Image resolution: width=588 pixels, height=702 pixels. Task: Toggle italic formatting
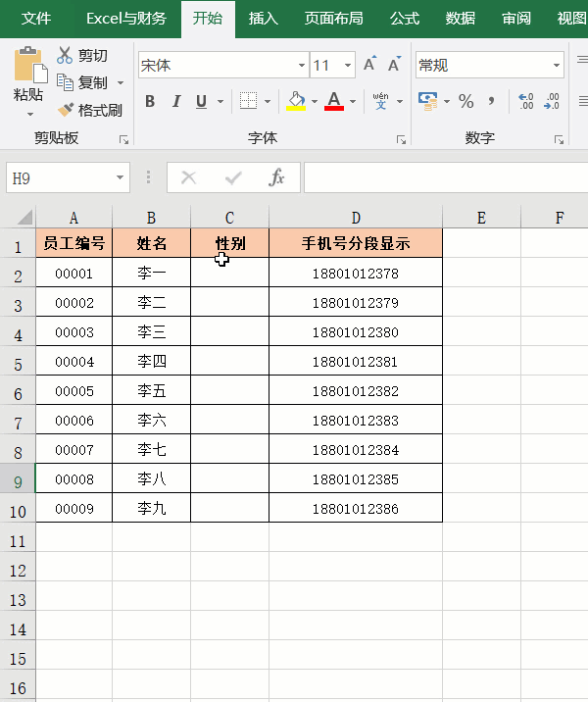[x=176, y=101]
